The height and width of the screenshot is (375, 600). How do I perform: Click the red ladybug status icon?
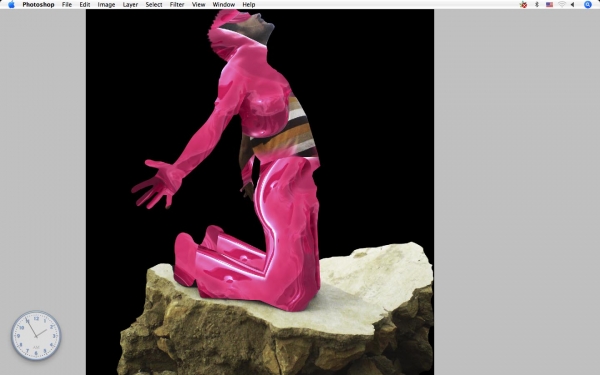click(523, 5)
